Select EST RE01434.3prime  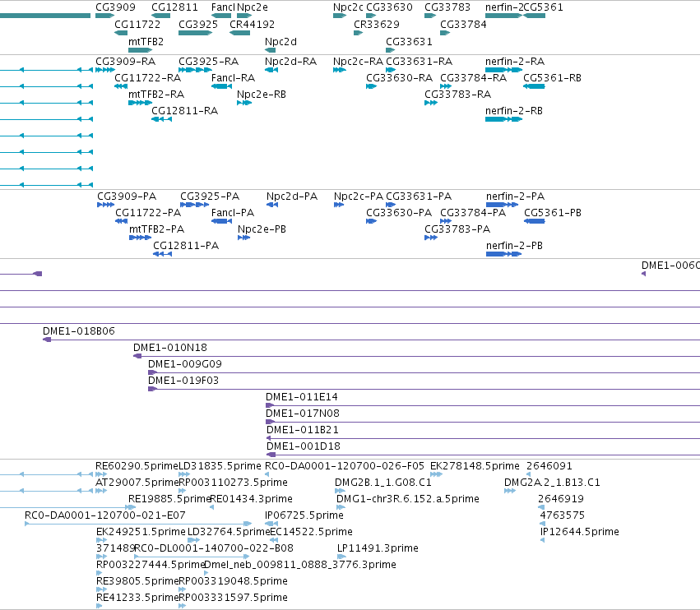211,507
